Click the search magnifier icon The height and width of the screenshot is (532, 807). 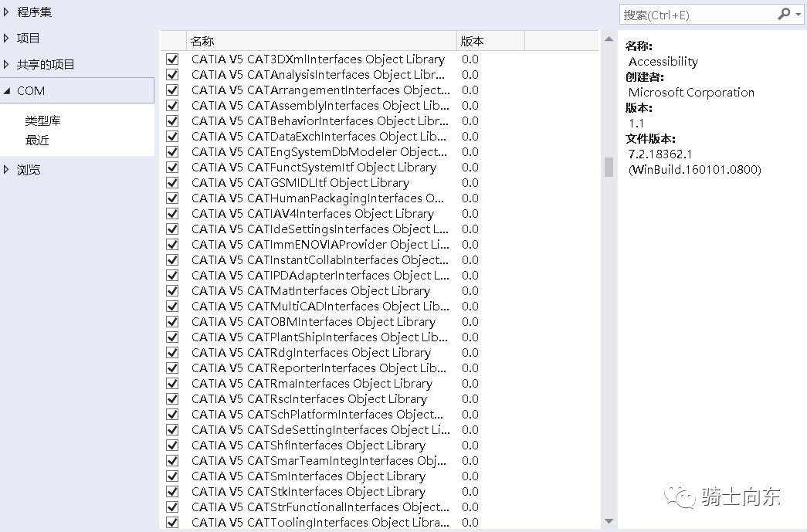[784, 14]
